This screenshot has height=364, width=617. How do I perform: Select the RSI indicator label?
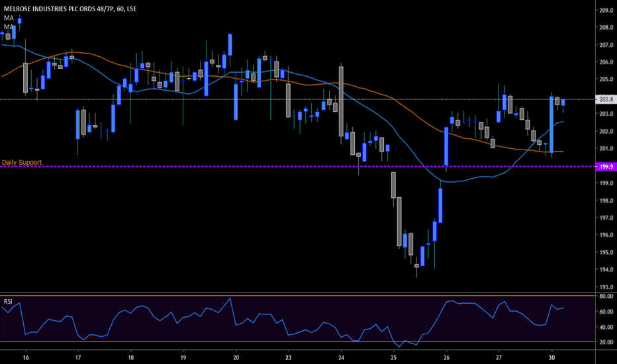(8, 302)
